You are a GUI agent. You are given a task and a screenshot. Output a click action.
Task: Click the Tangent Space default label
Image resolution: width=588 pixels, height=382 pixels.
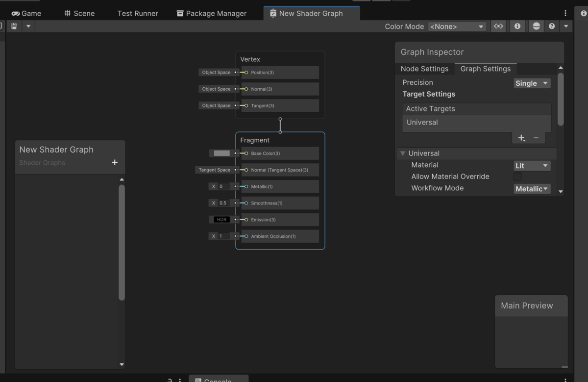214,170
